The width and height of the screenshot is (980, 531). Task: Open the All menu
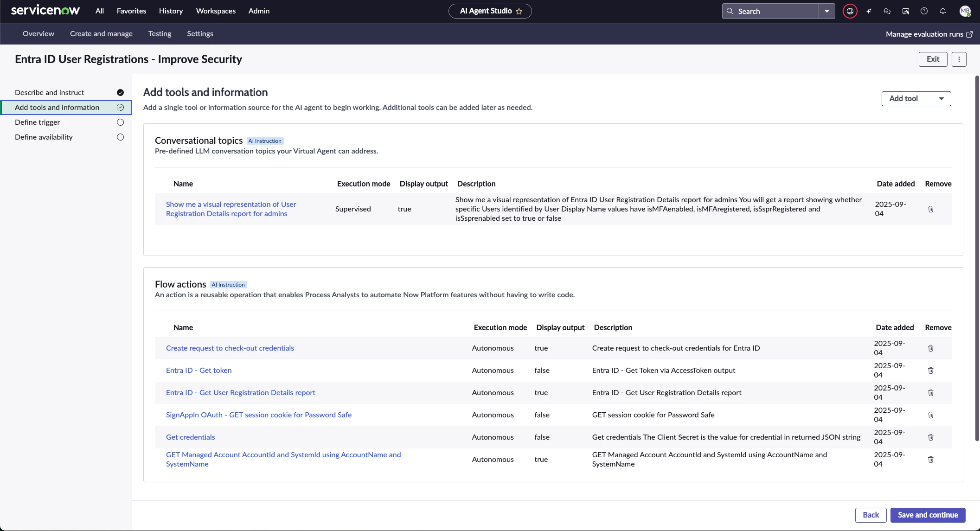click(x=100, y=11)
